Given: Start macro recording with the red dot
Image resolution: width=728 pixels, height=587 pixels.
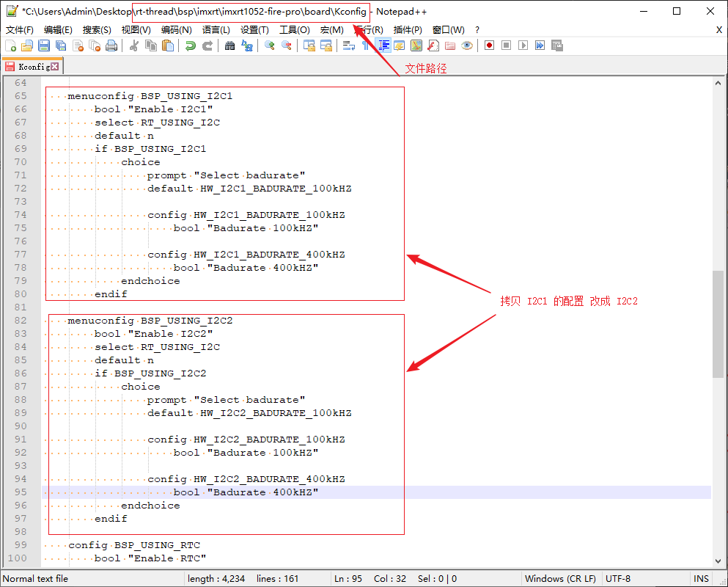Looking at the screenshot, I should pyautogui.click(x=489, y=45).
